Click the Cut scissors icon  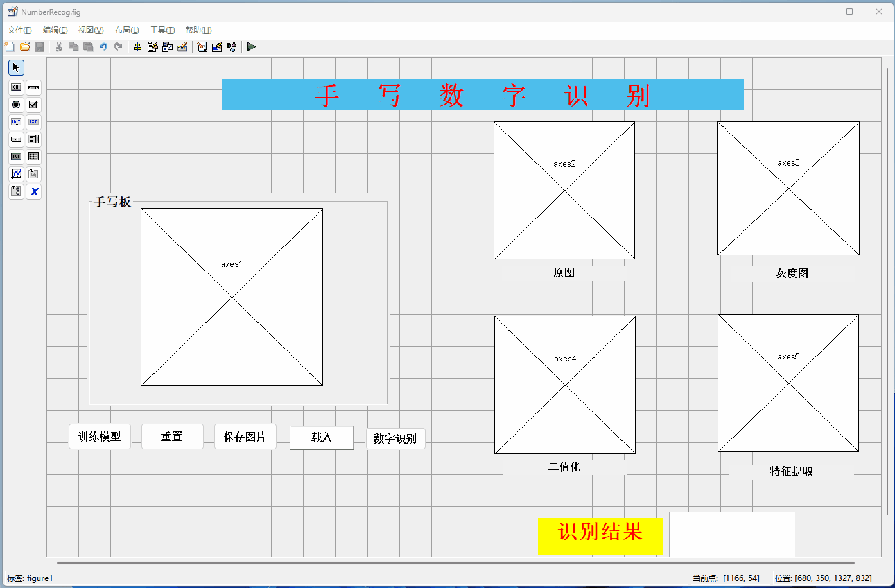pyautogui.click(x=59, y=47)
